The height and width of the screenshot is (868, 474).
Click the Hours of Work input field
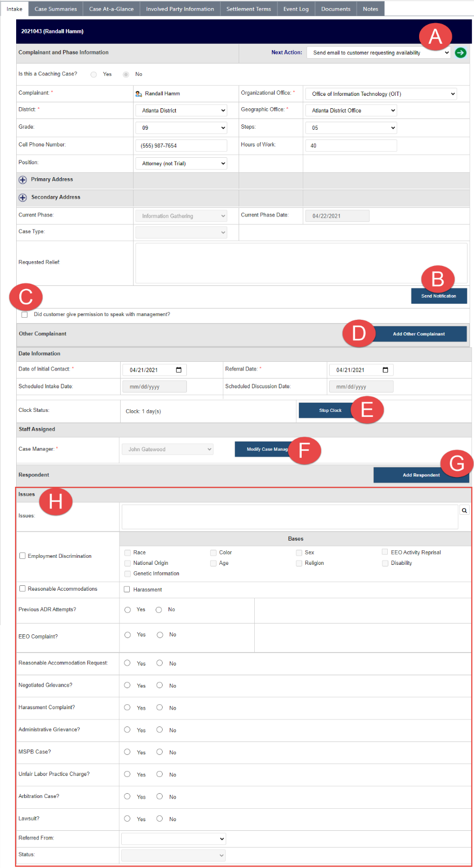click(x=351, y=145)
